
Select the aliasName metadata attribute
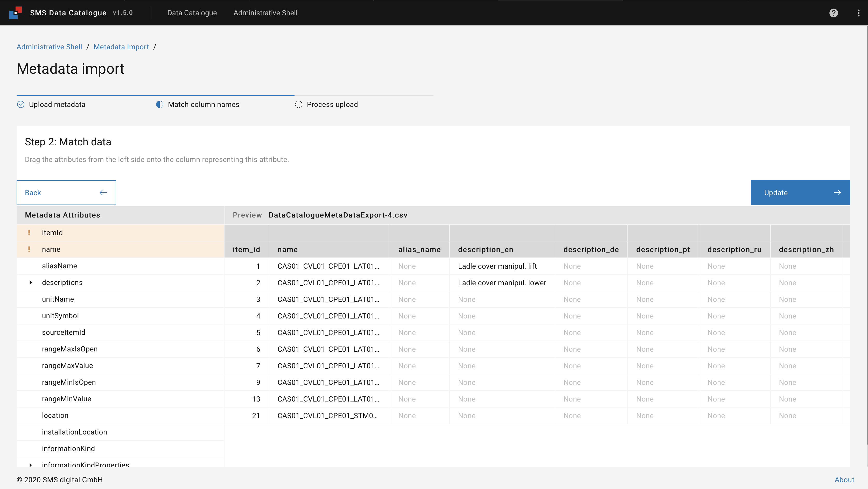[x=59, y=266]
